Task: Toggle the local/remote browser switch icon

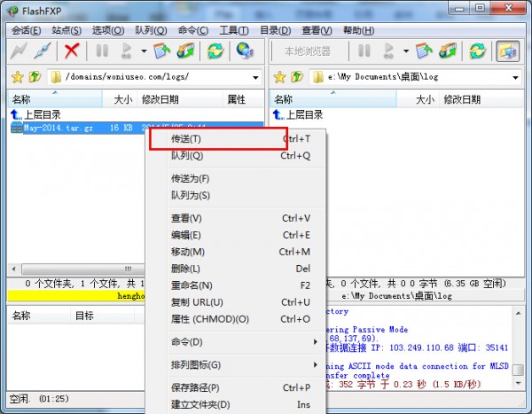Action: (x=507, y=51)
